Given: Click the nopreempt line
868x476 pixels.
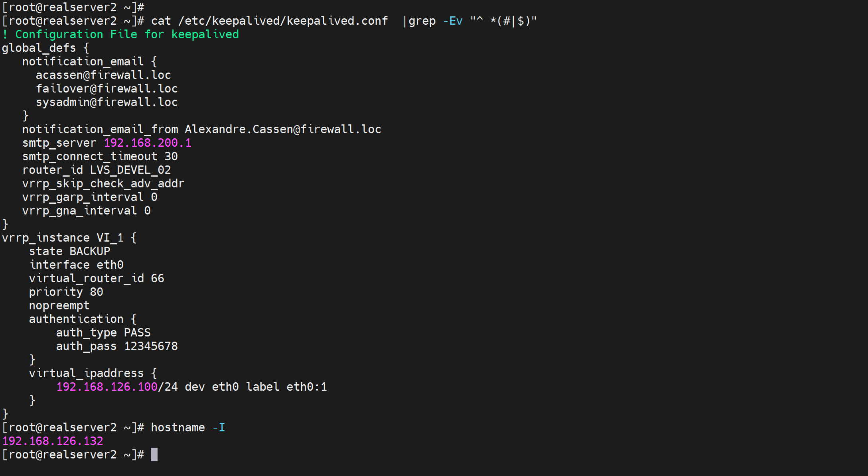Looking at the screenshot, I should click(59, 305).
